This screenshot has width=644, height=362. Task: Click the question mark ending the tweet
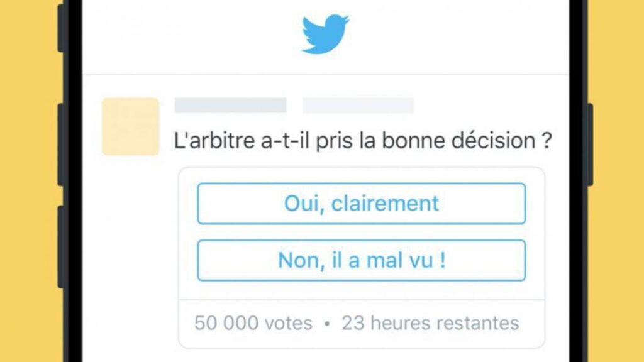coord(547,141)
